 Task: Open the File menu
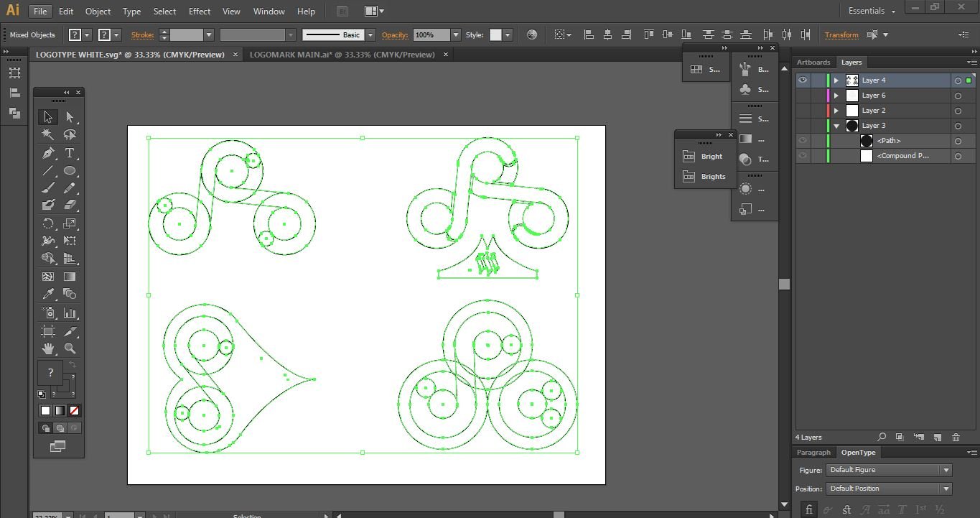(x=40, y=11)
